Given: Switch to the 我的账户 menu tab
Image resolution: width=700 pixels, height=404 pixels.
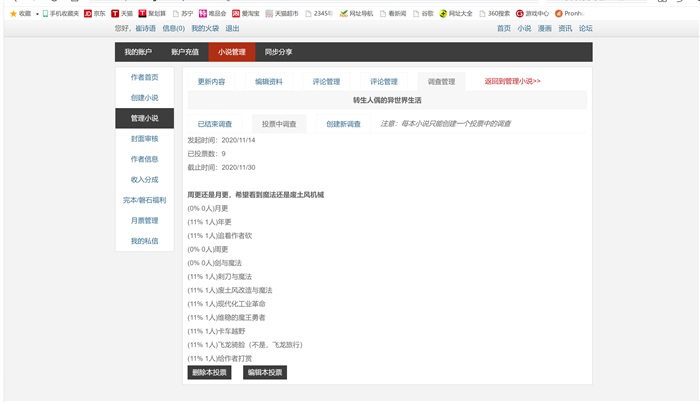Looking at the screenshot, I should [138, 52].
